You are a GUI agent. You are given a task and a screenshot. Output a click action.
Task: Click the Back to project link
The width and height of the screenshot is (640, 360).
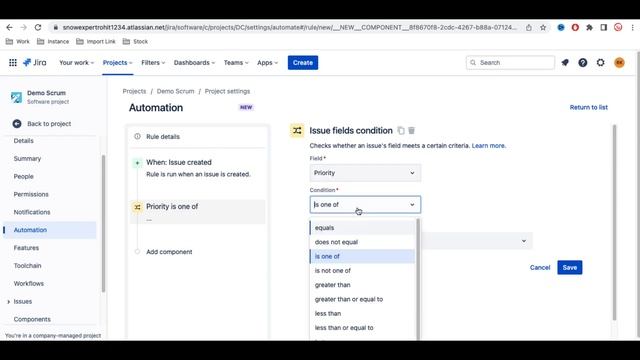pos(49,124)
